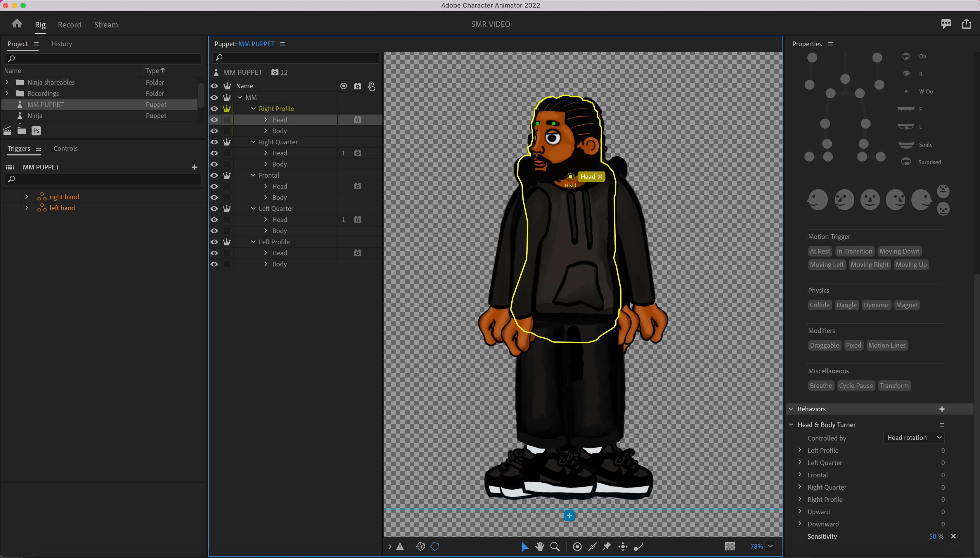Click the Show Mesh icon
980x558 pixels.
(x=420, y=547)
